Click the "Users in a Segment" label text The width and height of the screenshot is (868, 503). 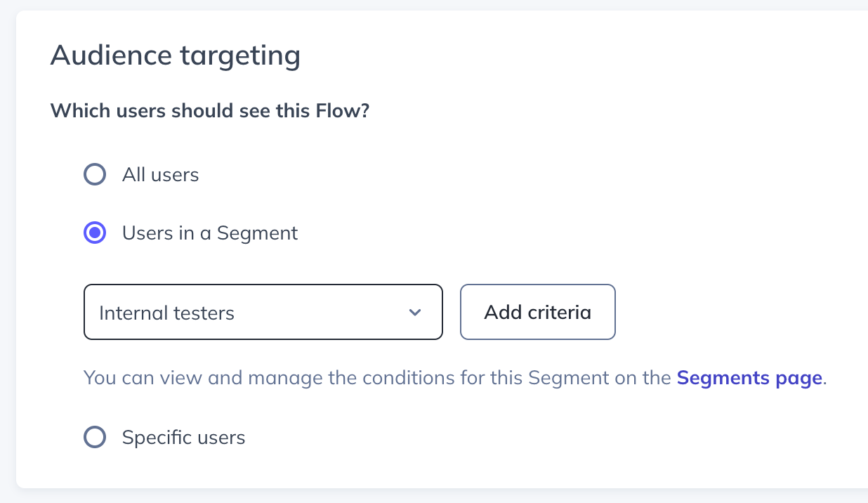(209, 233)
